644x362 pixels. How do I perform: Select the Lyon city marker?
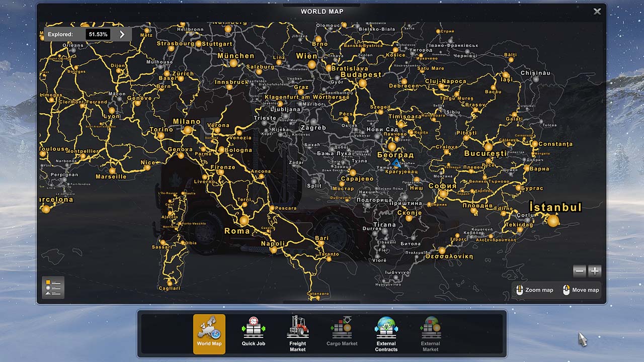(x=112, y=110)
